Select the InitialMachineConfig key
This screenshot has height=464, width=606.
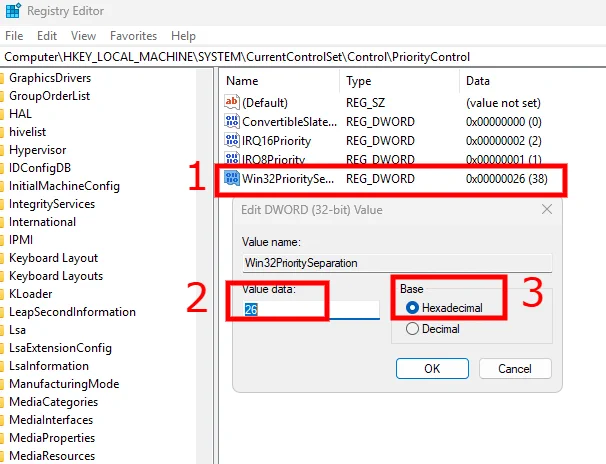pos(64,186)
